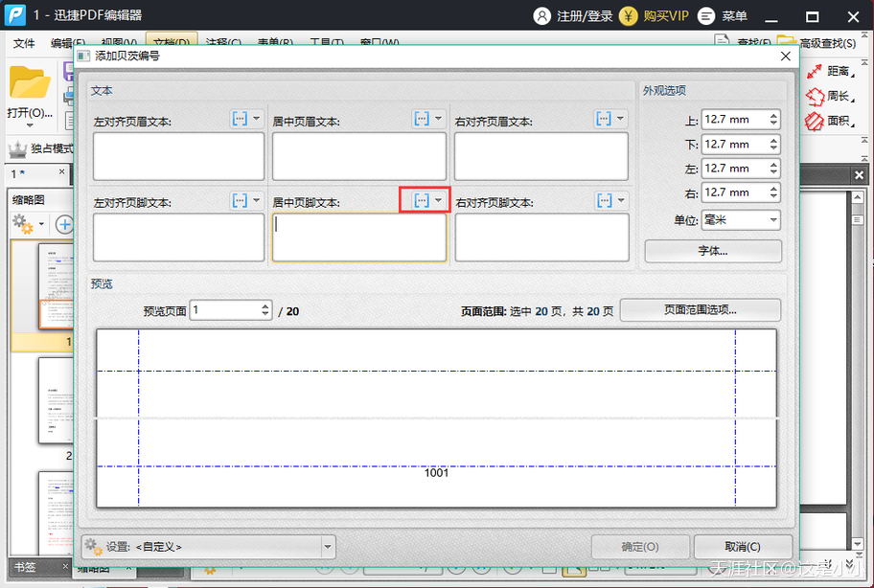This screenshot has width=874, height=588.
Task: Click into the left footer text box
Action: coord(178,237)
